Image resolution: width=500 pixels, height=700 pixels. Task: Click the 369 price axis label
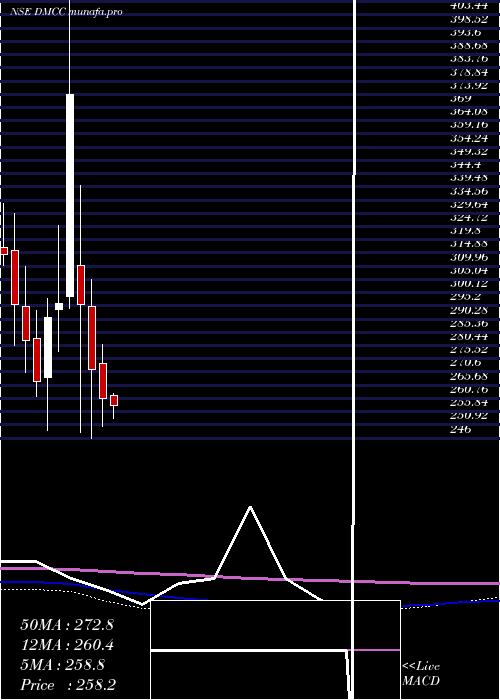tap(461, 99)
